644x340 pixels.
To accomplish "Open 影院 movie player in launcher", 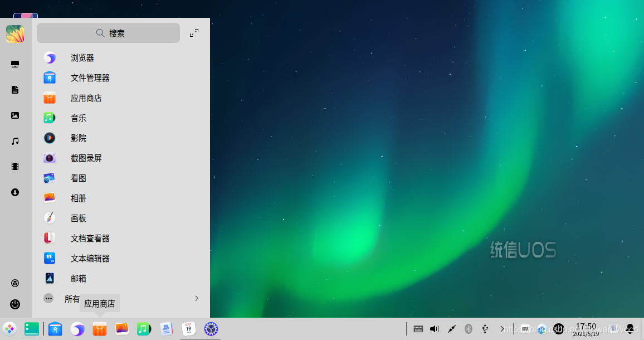I will 121,138.
